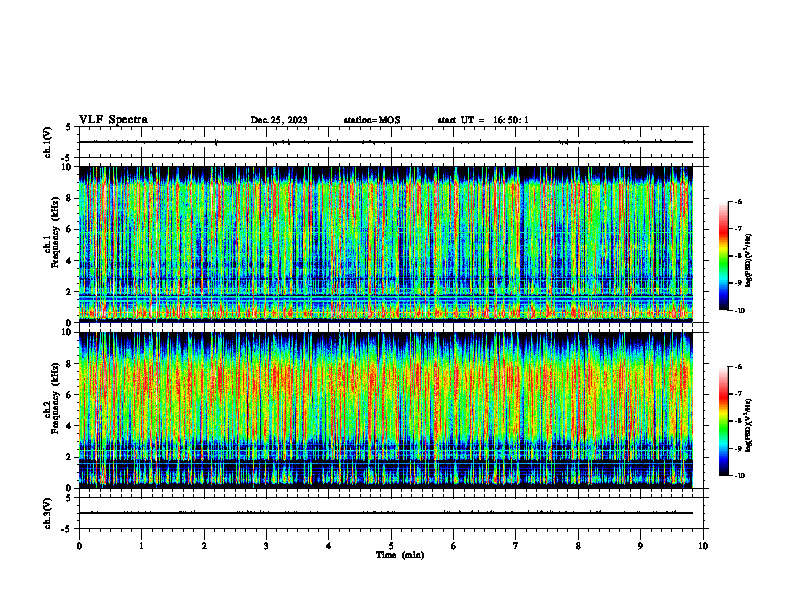Click time axis tick label "4"
The height and width of the screenshot is (612, 792).
point(329,546)
